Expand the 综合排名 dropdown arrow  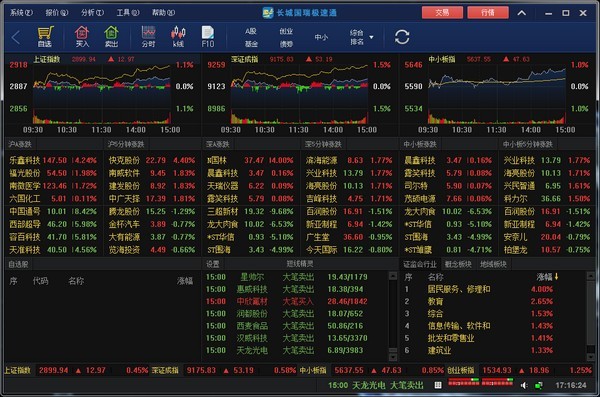click(371, 37)
